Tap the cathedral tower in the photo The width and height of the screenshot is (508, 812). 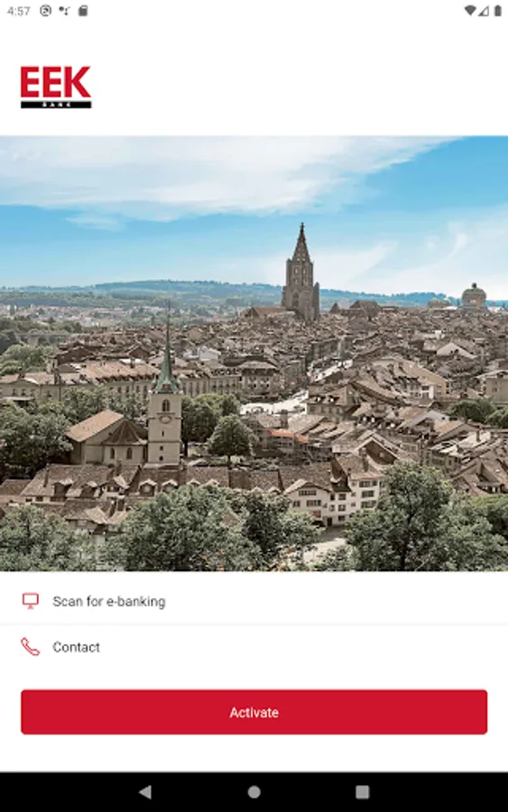(x=300, y=272)
